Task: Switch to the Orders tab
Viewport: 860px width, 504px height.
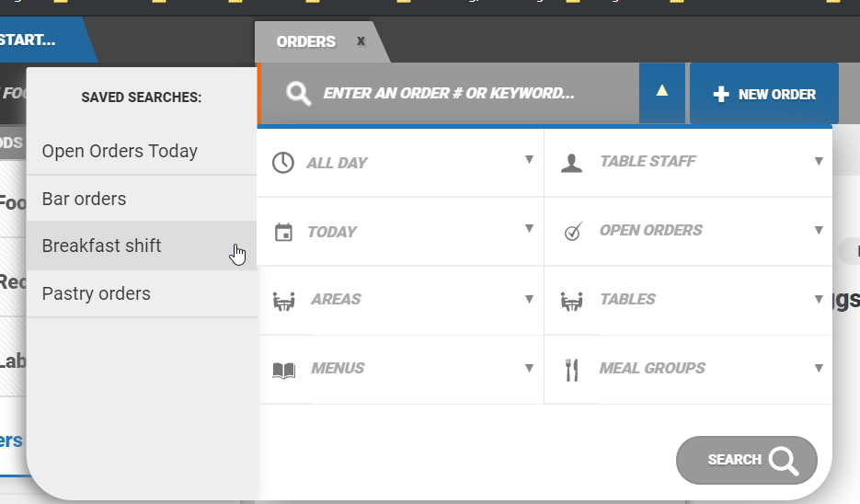Action: click(306, 41)
